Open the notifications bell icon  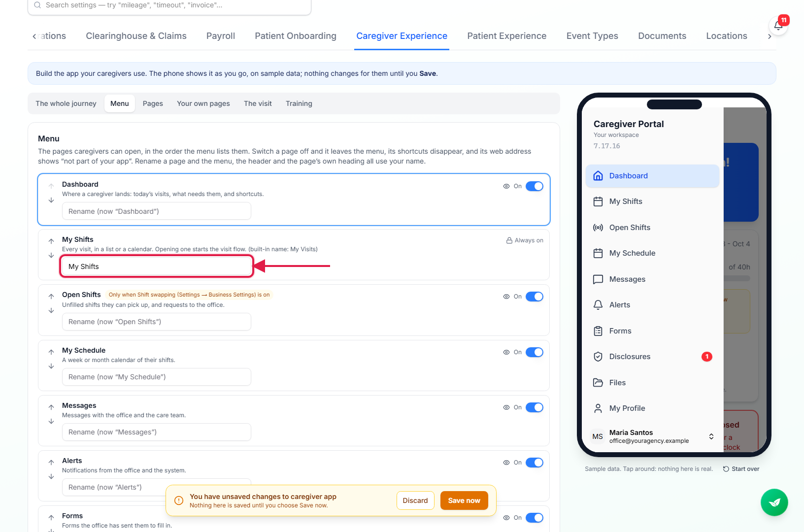point(778,26)
